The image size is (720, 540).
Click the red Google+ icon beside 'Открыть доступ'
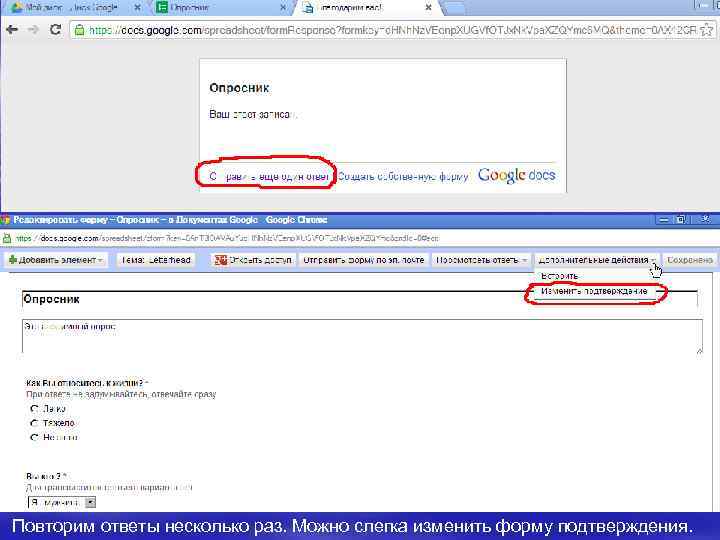pyautogui.click(x=221, y=260)
